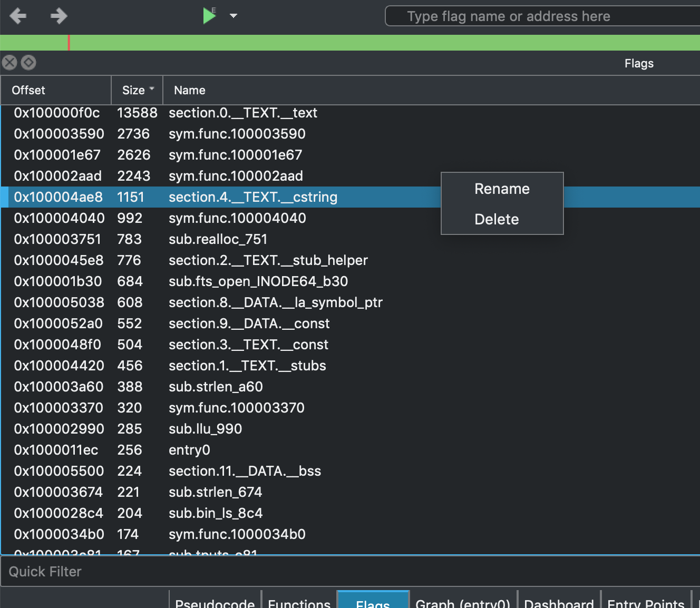Close the Flags panel via its X icon
The image size is (700, 608).
coord(8,63)
